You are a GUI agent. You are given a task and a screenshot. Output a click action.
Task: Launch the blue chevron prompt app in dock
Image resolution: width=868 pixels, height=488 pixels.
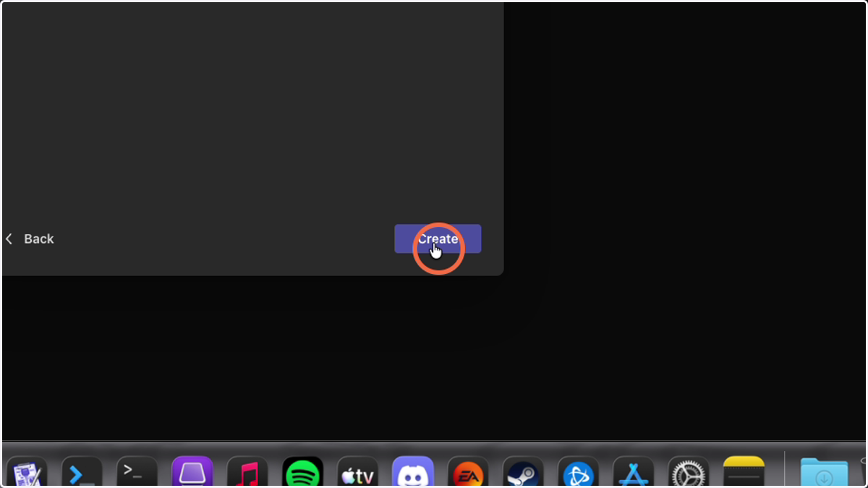click(82, 472)
